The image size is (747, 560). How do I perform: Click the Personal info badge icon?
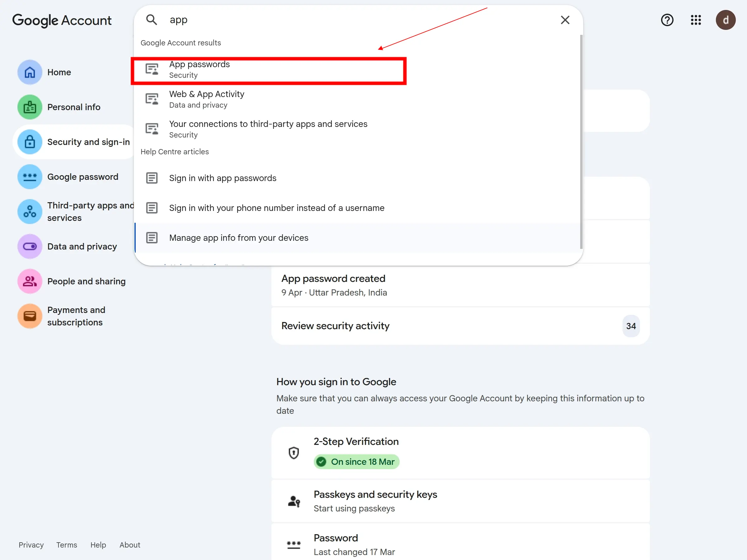pos(30,107)
